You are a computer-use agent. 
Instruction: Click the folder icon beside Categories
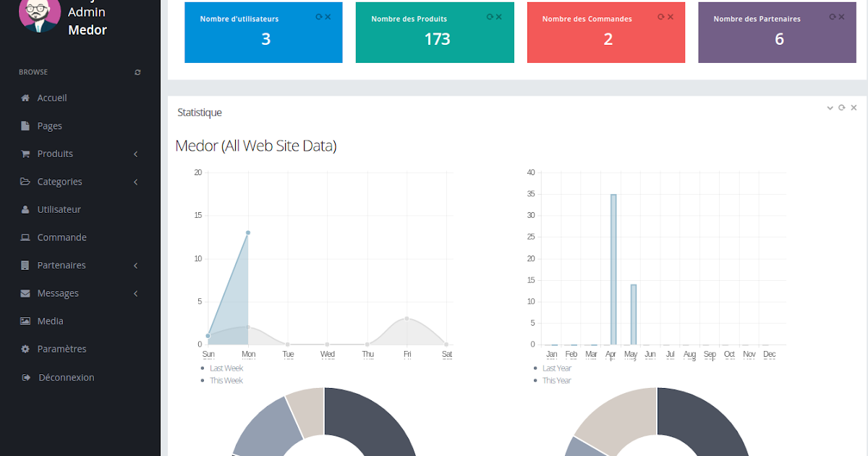pyautogui.click(x=25, y=182)
